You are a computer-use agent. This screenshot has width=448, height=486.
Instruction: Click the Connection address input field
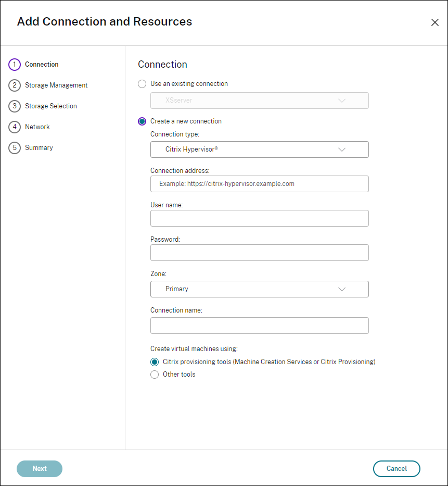pos(259,184)
